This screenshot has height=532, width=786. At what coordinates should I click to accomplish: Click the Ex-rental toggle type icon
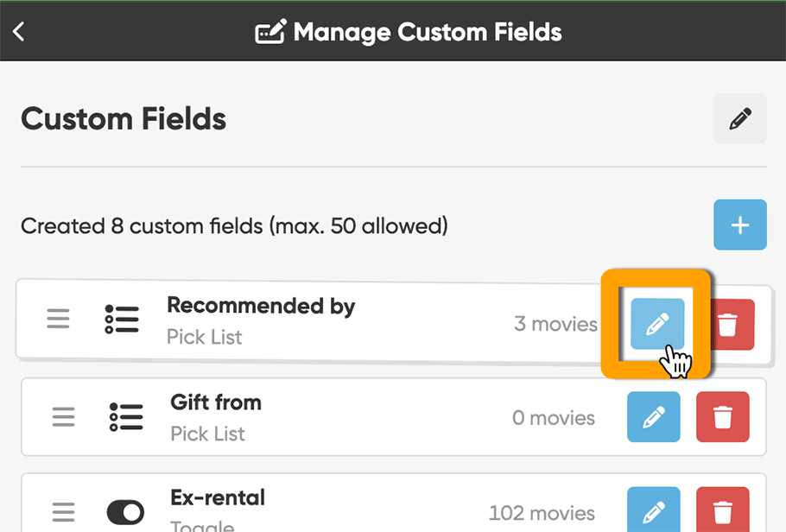click(126, 512)
